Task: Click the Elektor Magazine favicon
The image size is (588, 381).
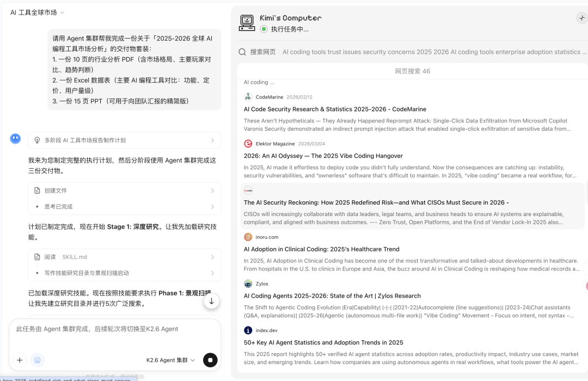Action: (248, 144)
